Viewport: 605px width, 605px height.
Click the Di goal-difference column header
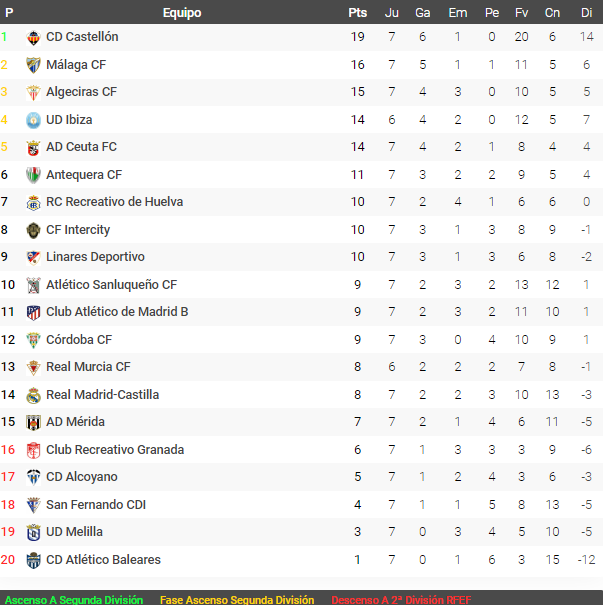click(x=586, y=13)
